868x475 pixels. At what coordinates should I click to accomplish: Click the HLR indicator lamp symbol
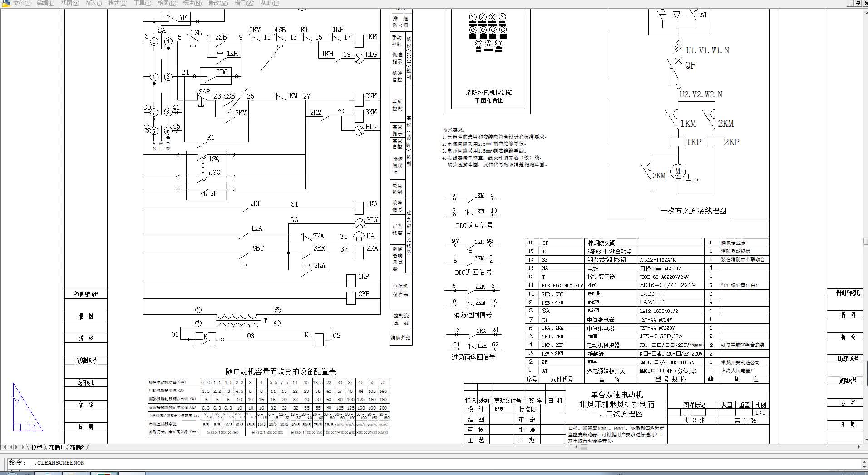coord(359,131)
